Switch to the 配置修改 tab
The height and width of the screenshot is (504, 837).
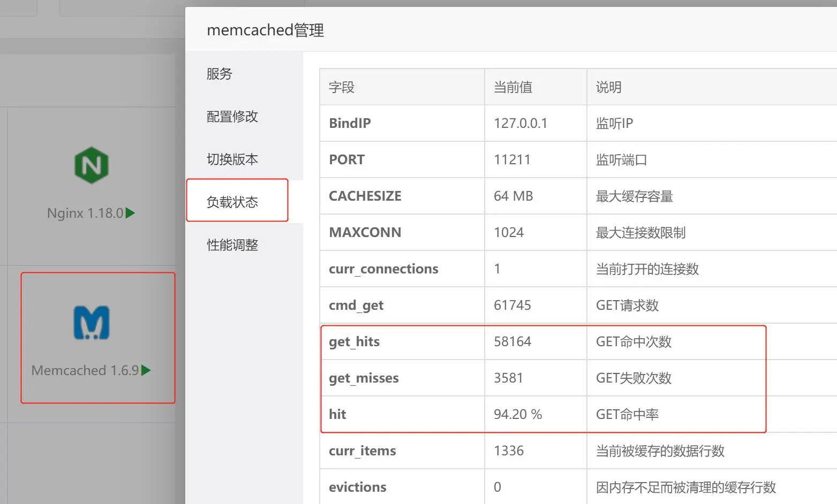pos(244,117)
